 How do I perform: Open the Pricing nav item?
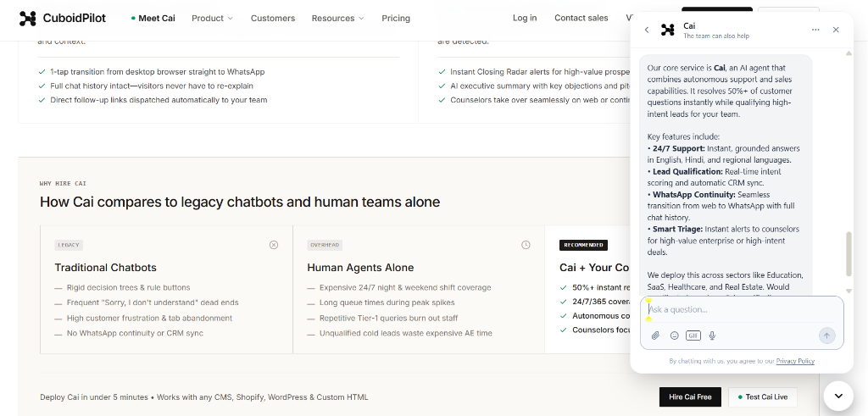click(x=396, y=19)
